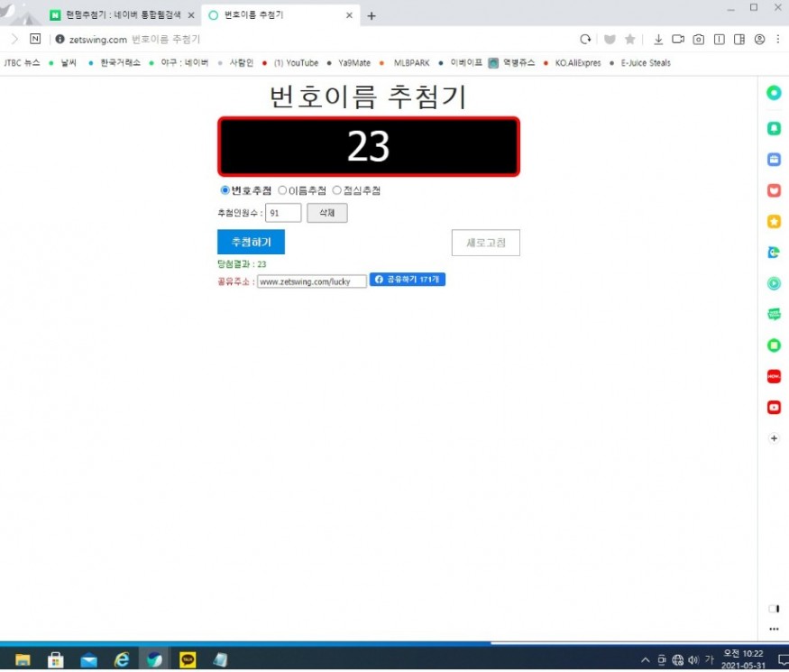
Task: Expand the hidden system tray icons chevron
Action: click(645, 659)
